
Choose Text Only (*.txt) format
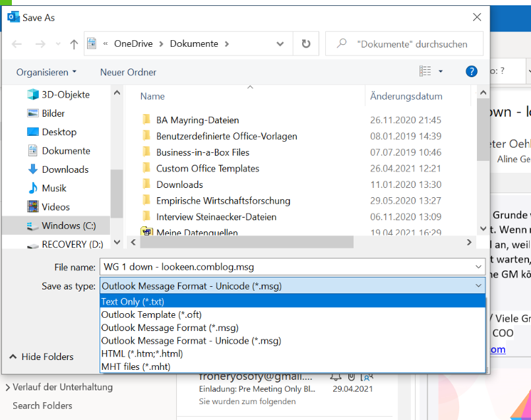132,301
